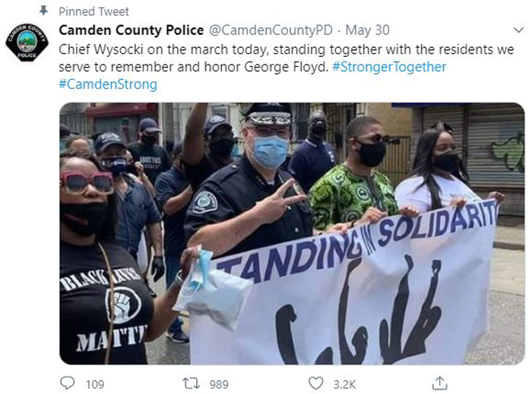Click the May 30 tweet date

[x=367, y=30]
